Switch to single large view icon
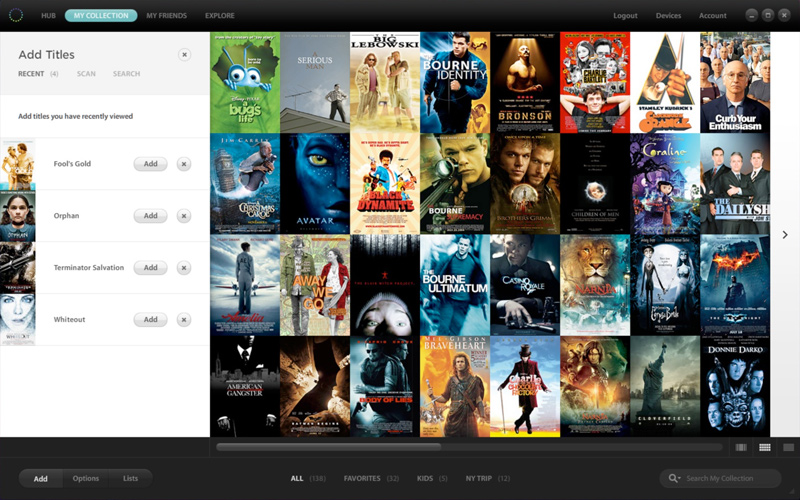This screenshot has width=800, height=500. point(788,447)
